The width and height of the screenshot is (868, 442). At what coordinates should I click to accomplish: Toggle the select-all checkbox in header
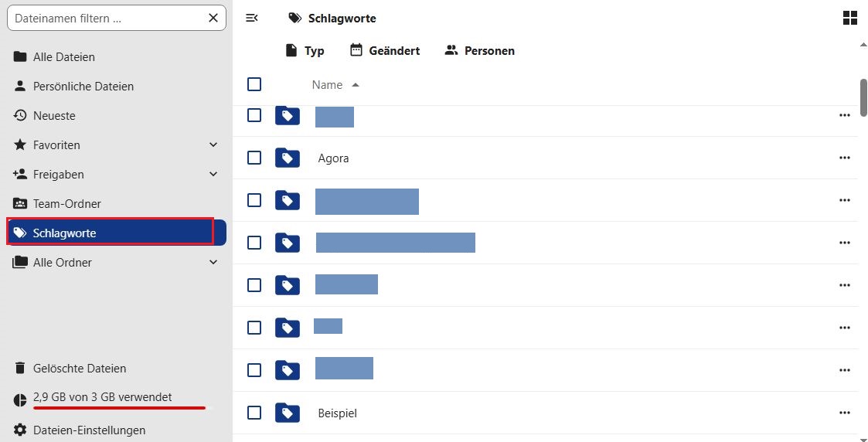pos(254,84)
